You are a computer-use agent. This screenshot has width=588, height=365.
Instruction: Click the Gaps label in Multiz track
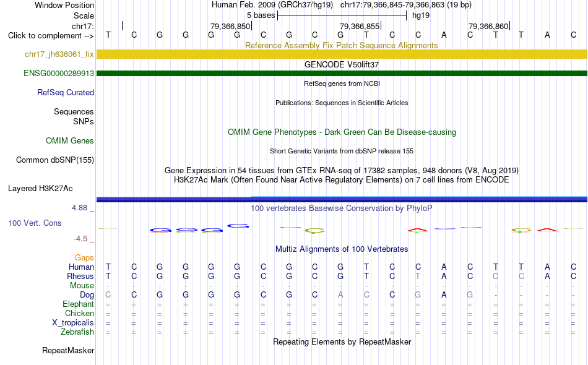[x=84, y=257]
